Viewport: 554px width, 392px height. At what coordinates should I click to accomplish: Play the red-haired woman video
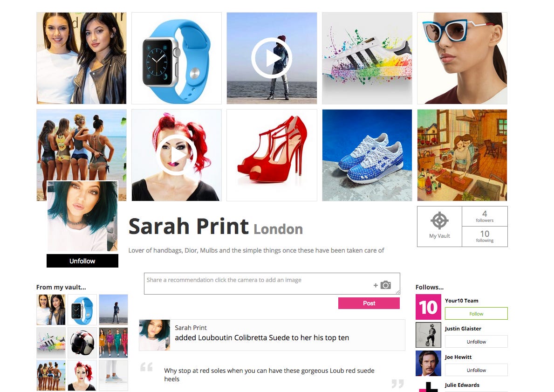[176, 155]
